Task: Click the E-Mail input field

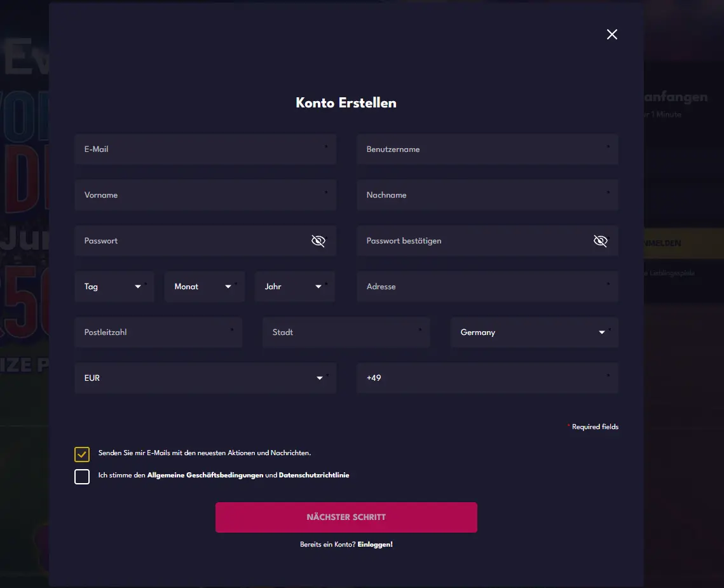Action: click(205, 149)
